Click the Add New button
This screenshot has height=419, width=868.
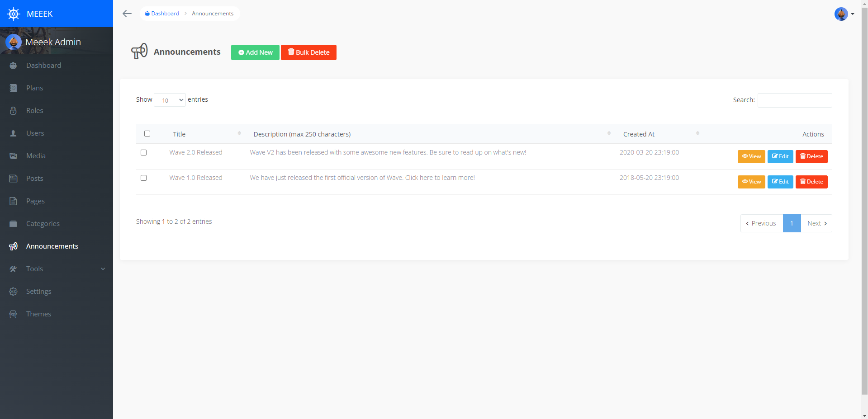255,52
